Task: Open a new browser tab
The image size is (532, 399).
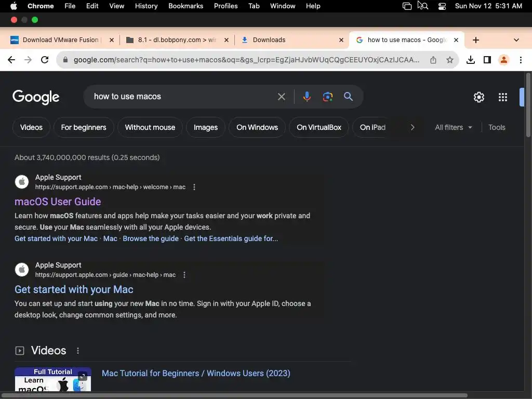Action: (x=476, y=40)
